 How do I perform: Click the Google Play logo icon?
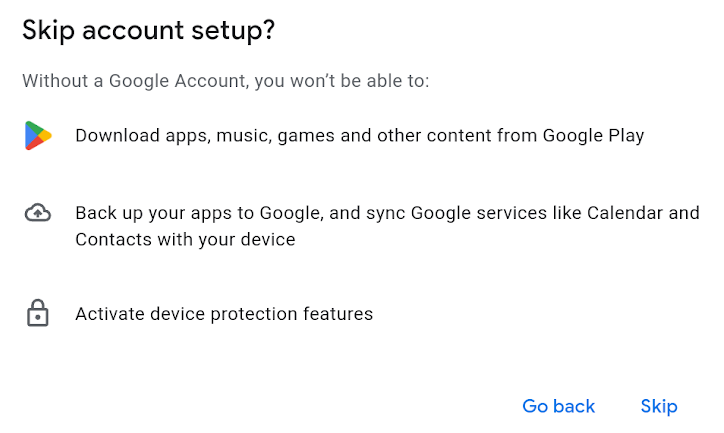coord(38,135)
